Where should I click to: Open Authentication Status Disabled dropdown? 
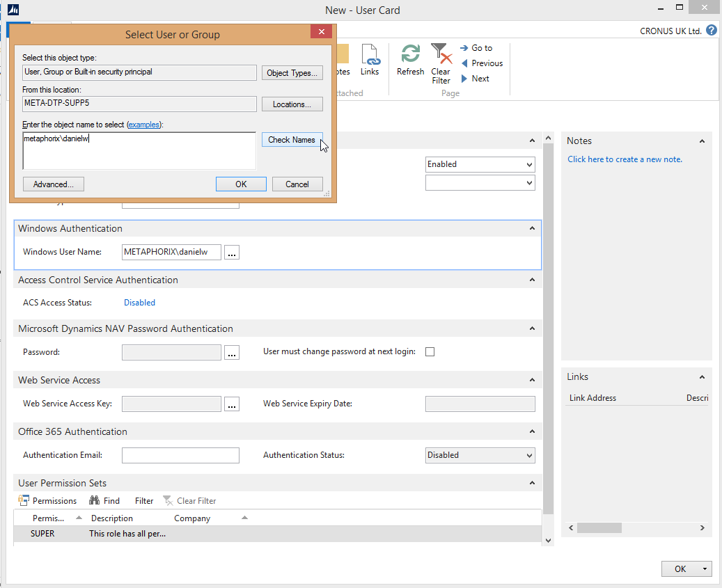pyautogui.click(x=530, y=456)
